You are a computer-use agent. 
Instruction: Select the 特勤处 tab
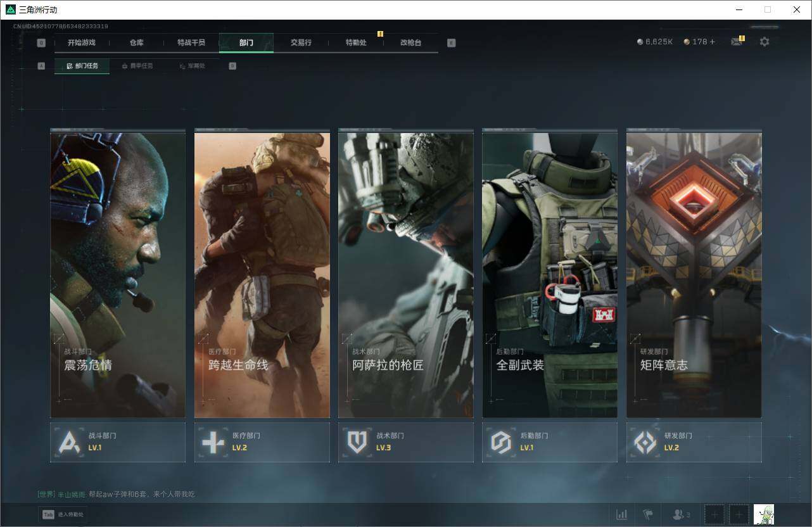point(356,43)
